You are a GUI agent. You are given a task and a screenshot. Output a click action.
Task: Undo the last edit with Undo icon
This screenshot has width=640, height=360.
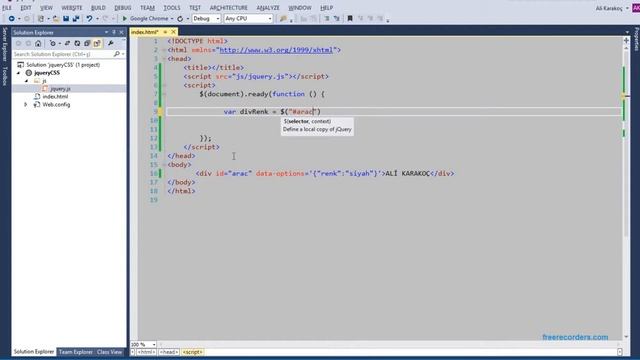(x=89, y=19)
